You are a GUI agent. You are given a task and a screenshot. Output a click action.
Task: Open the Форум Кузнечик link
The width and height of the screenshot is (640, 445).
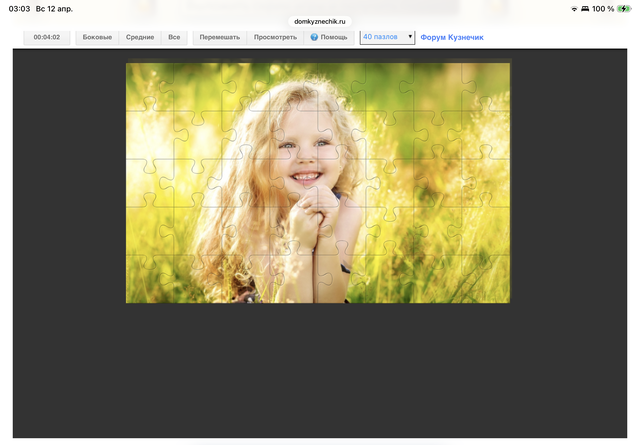coord(451,37)
